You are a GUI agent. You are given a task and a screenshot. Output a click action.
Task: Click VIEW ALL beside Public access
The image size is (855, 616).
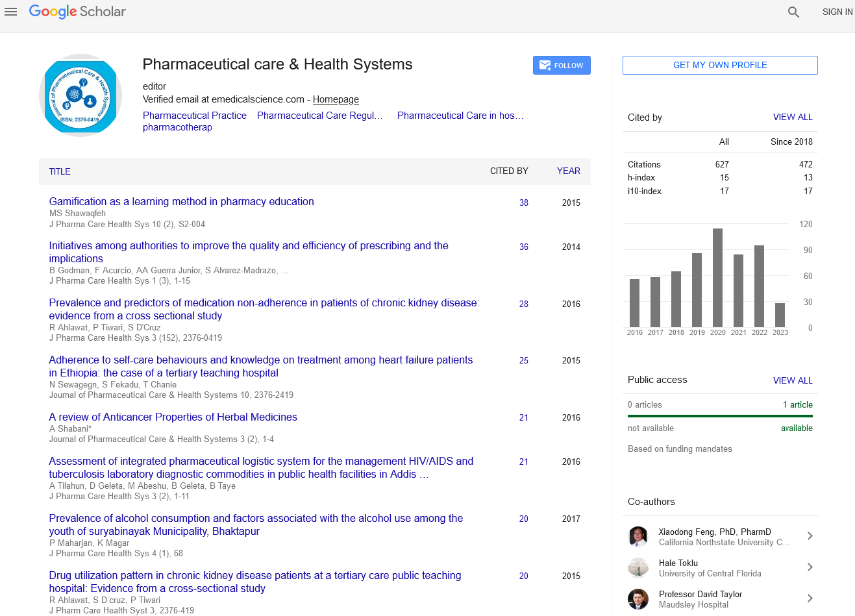pos(793,380)
